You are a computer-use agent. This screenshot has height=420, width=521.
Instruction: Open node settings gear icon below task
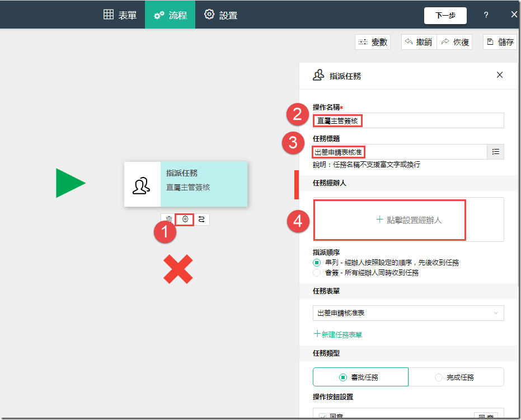[x=185, y=220]
